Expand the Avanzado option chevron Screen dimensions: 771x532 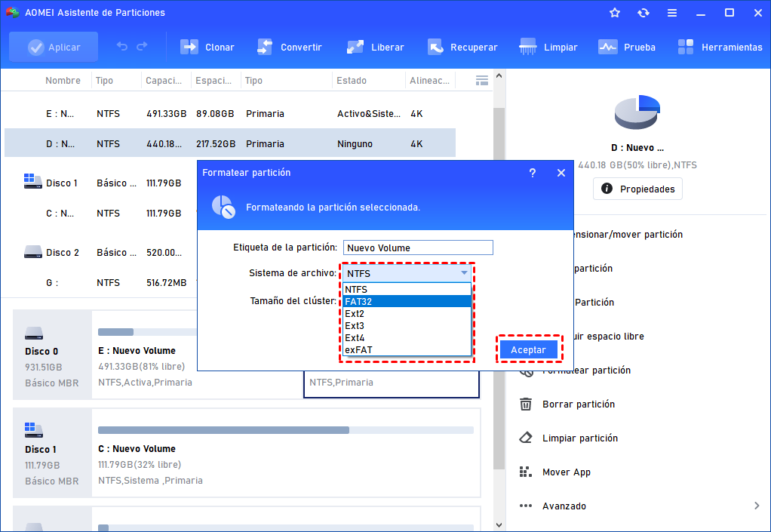tap(757, 506)
